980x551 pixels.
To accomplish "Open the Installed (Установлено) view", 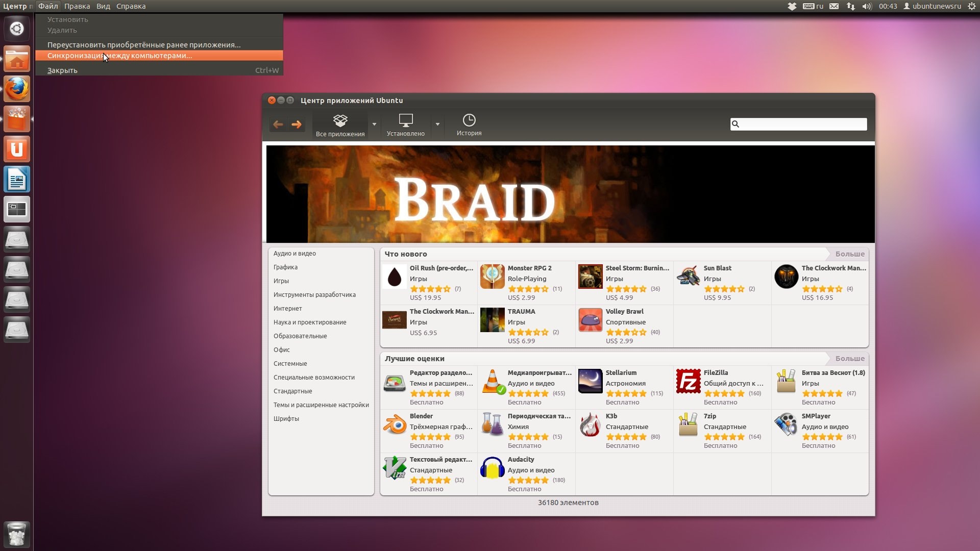I will pyautogui.click(x=406, y=125).
